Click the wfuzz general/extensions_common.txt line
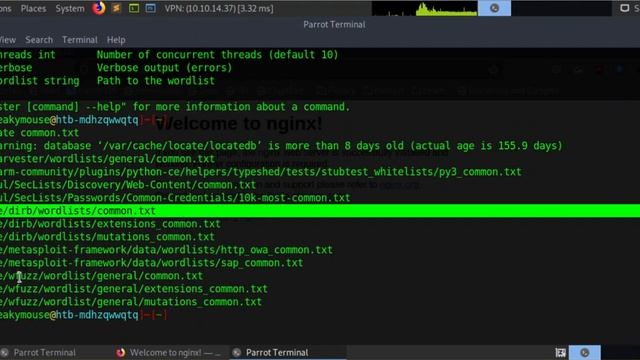Image resolution: width=640 pixels, height=360 pixels. pos(134,289)
